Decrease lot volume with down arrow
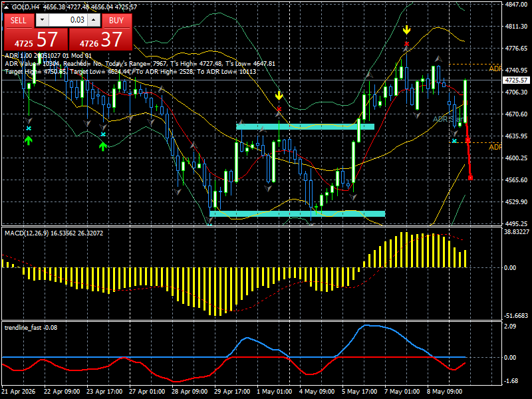Screen dimensions: 532x399 (42, 20)
